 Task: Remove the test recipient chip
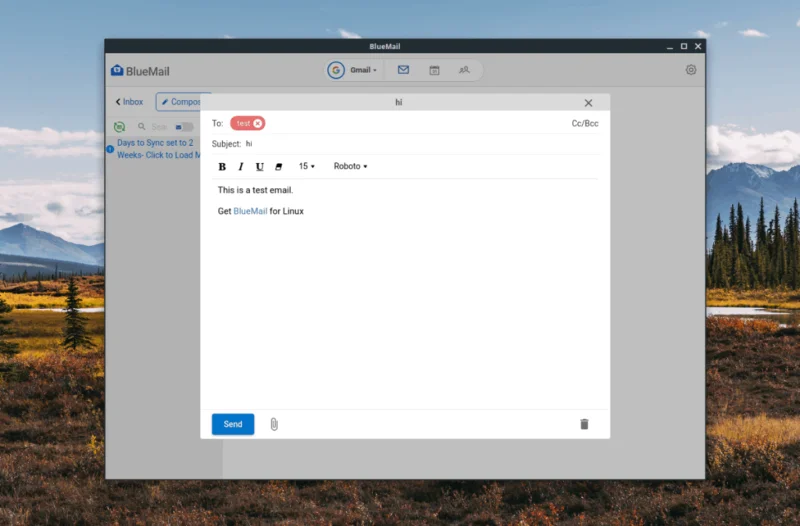[x=258, y=123]
